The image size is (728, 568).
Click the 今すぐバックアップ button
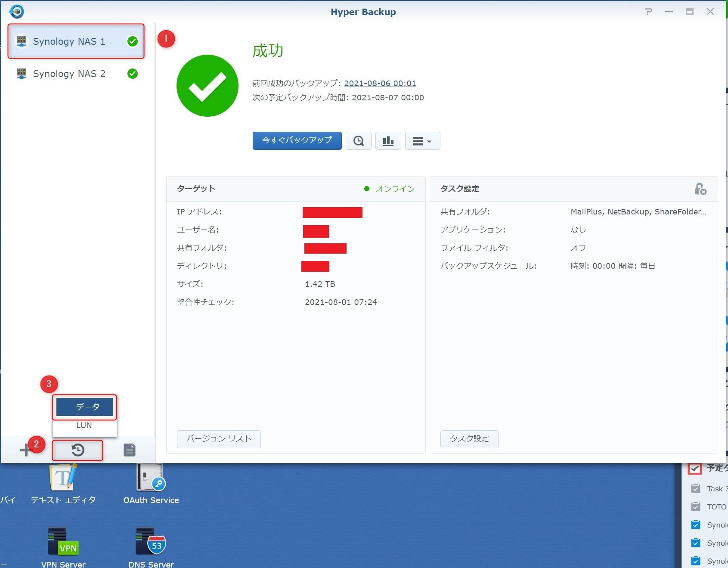click(297, 141)
